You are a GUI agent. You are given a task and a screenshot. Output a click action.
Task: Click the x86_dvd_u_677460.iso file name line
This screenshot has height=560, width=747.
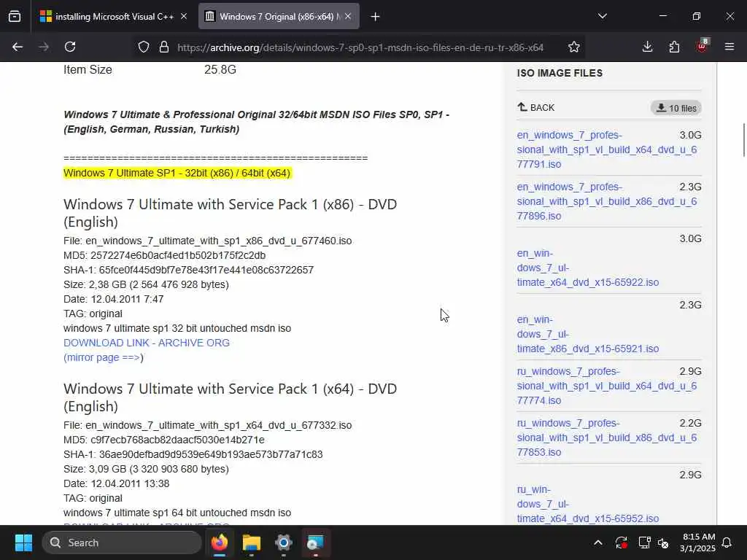click(x=208, y=241)
